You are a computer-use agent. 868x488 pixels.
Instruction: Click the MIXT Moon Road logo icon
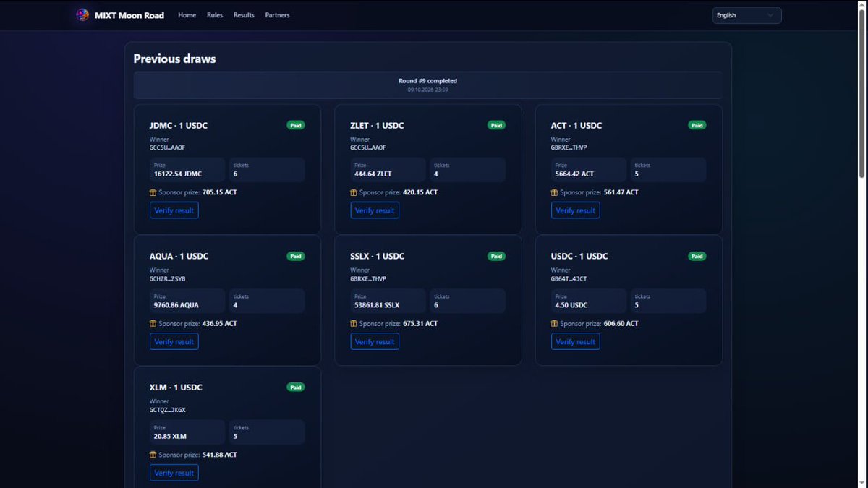(x=82, y=14)
